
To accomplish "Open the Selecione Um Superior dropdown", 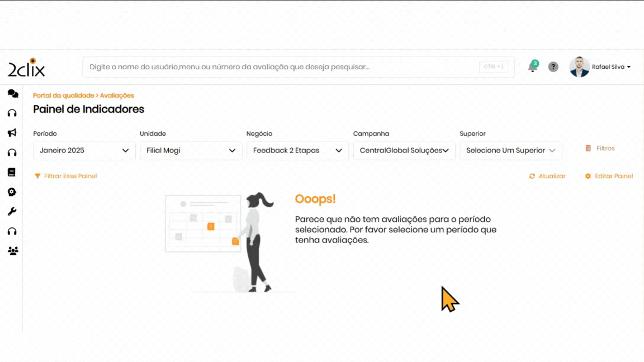I will coord(510,150).
